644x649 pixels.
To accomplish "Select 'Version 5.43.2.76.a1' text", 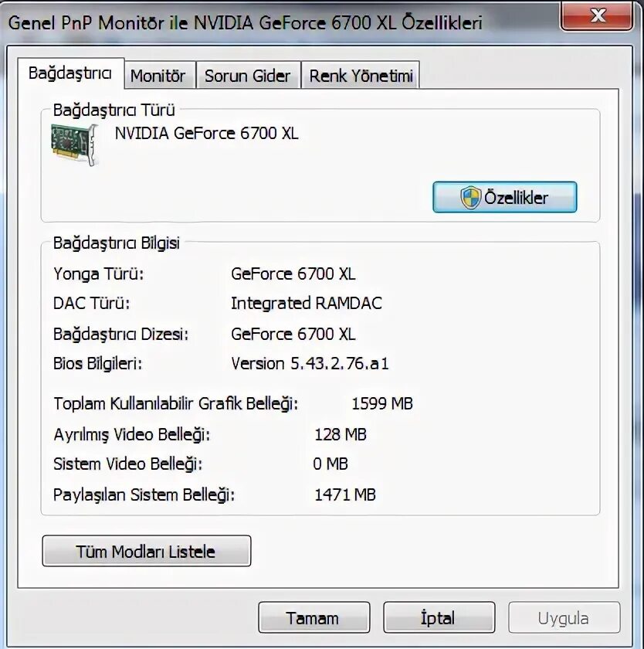I will [310, 363].
